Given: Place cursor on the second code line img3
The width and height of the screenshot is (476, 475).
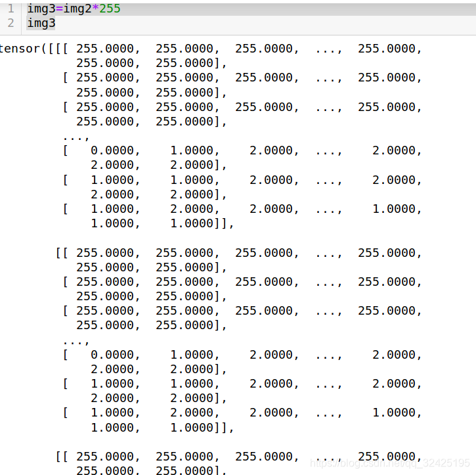Looking at the screenshot, I should 41,23.
